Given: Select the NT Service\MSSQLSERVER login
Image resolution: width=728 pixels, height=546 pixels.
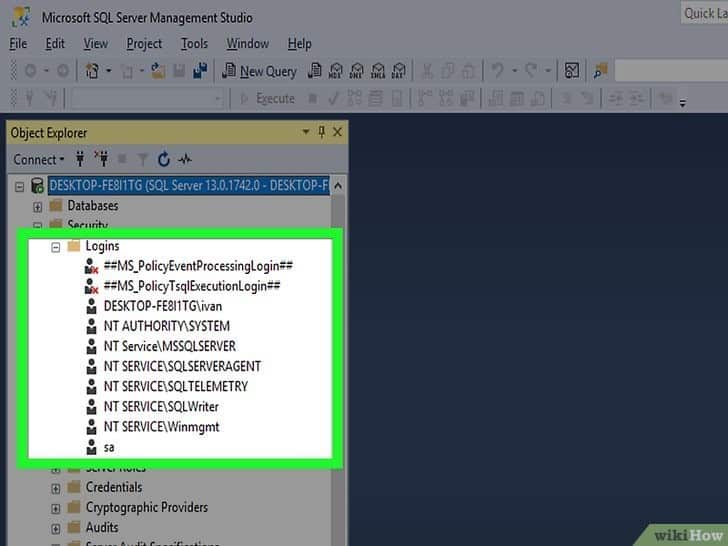Looking at the screenshot, I should click(x=169, y=346).
